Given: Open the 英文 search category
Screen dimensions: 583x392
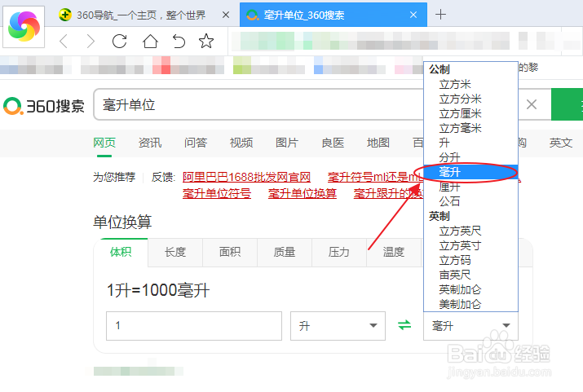Looking at the screenshot, I should pyautogui.click(x=561, y=143).
